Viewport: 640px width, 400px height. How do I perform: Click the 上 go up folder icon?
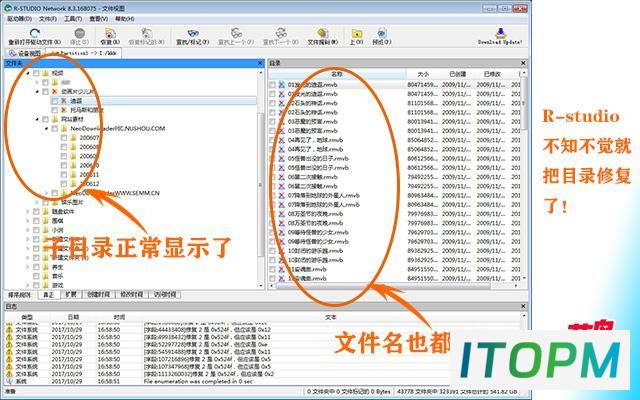[x=357, y=33]
